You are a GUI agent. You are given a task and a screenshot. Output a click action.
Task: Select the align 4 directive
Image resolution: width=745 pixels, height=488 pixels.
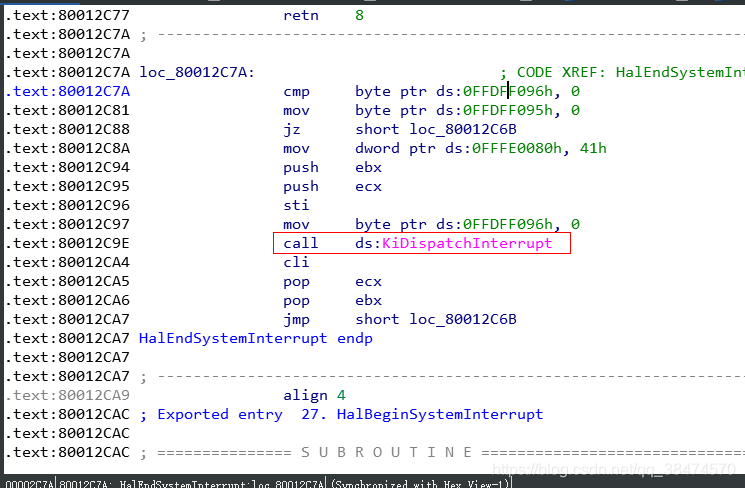click(315, 395)
